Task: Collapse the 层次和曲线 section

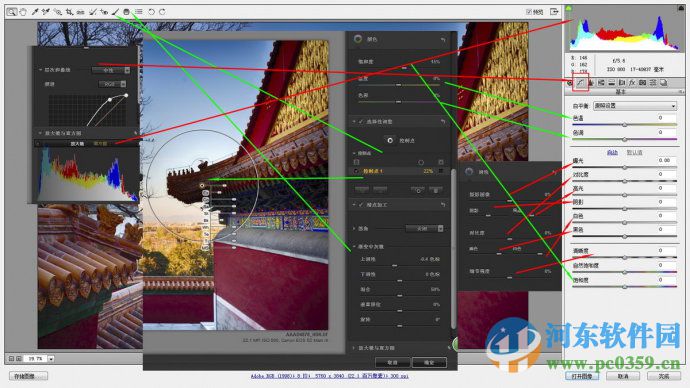Action: point(40,70)
